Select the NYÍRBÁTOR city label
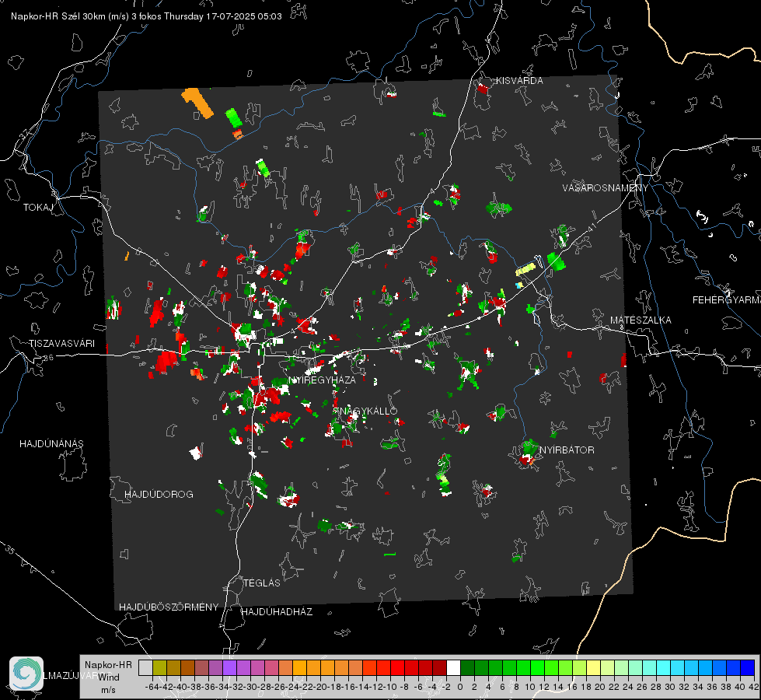The width and height of the screenshot is (761, 700). point(567,450)
